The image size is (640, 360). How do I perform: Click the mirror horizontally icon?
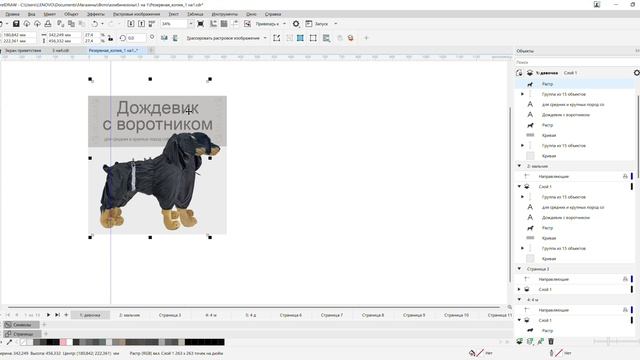[x=164, y=38]
